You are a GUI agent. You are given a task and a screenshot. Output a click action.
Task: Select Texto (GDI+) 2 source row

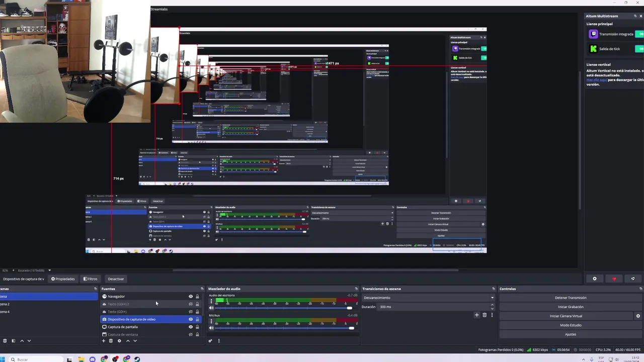(x=151, y=304)
